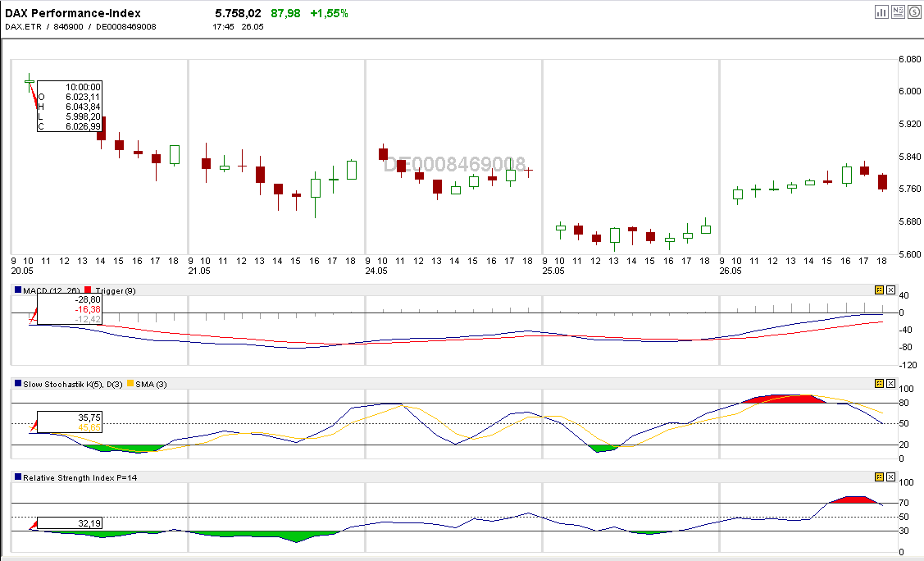
Task: Click the red overbought area in Stochastik
Action: (784, 399)
